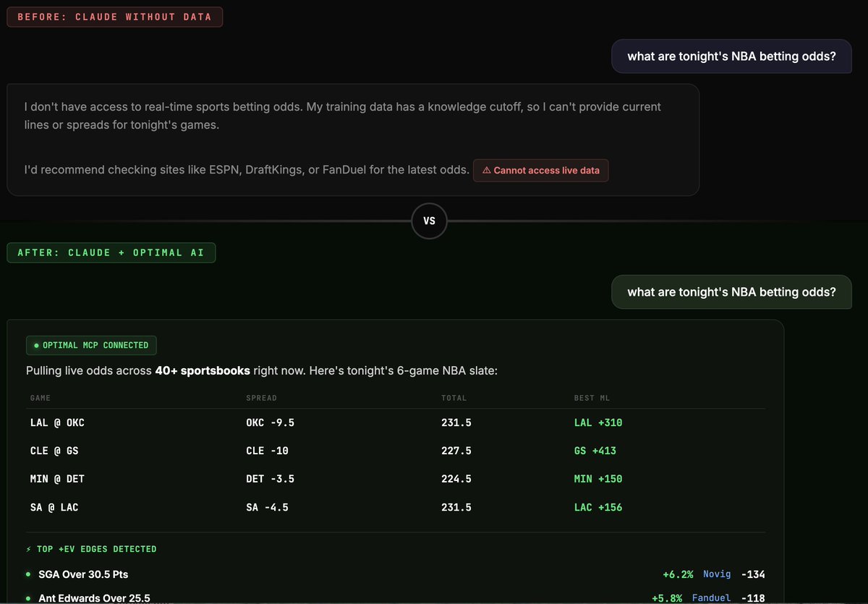Click the 'Ant Edwards Over 25.5' edge
This screenshot has height=604, width=868.
pyautogui.click(x=94, y=598)
